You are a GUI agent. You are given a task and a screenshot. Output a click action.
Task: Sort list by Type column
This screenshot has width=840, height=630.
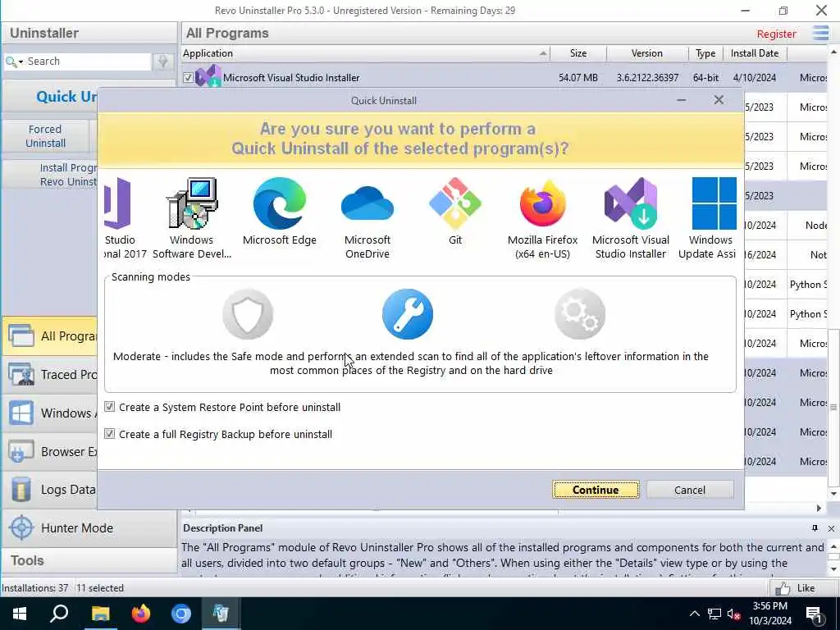click(705, 53)
